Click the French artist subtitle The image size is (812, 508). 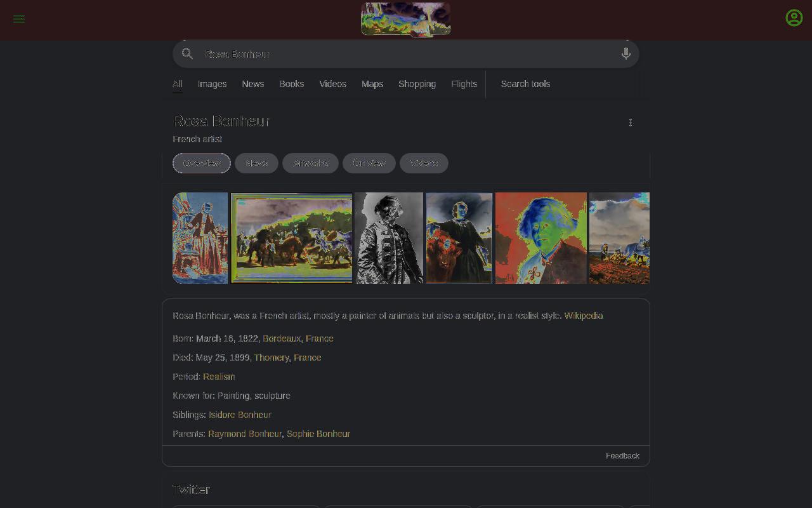click(x=197, y=139)
